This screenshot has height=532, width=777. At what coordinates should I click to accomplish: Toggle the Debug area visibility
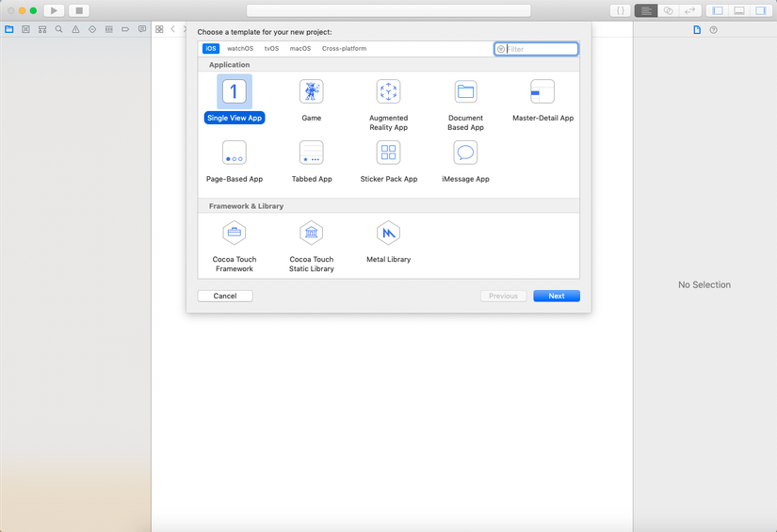tap(739, 10)
